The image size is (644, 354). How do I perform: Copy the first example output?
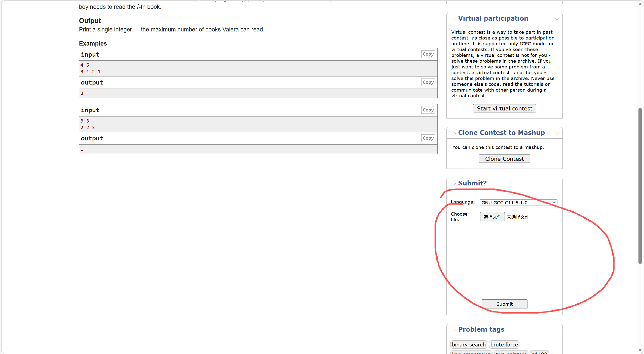[x=428, y=82]
